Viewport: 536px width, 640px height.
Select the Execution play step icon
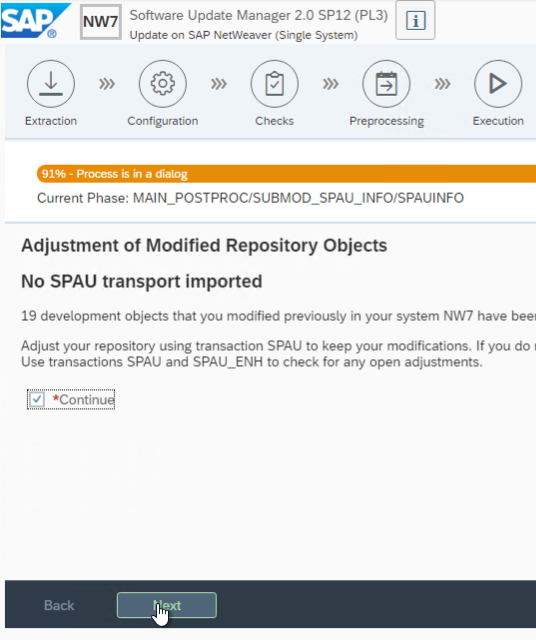[x=498, y=84]
